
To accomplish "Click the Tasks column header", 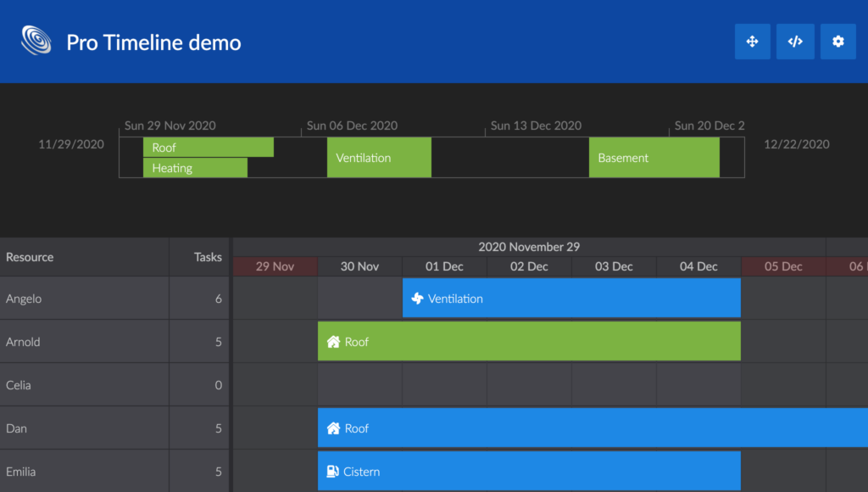I will pyautogui.click(x=203, y=256).
